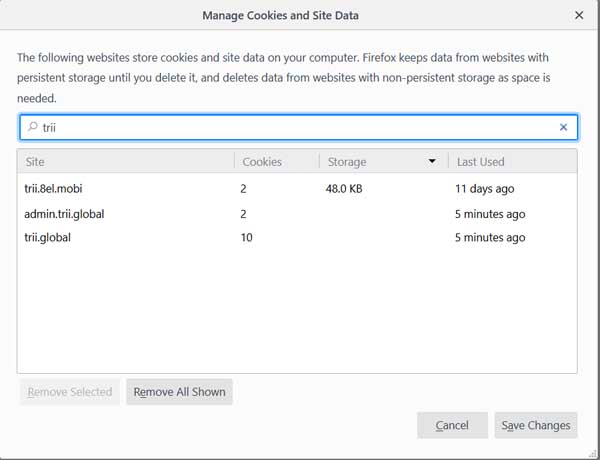Click the Cancel button
Image resolution: width=600 pixels, height=460 pixels.
452,425
